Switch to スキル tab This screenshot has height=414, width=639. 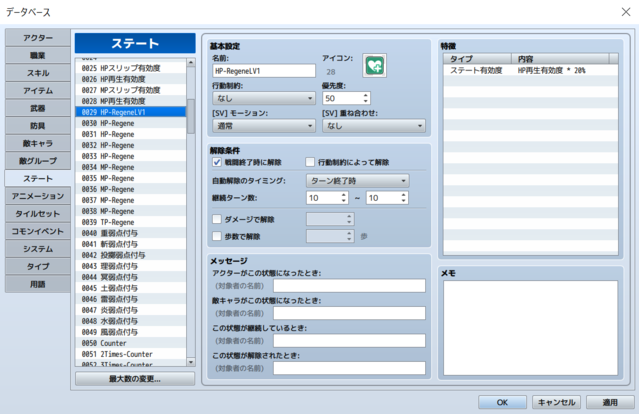coord(37,73)
